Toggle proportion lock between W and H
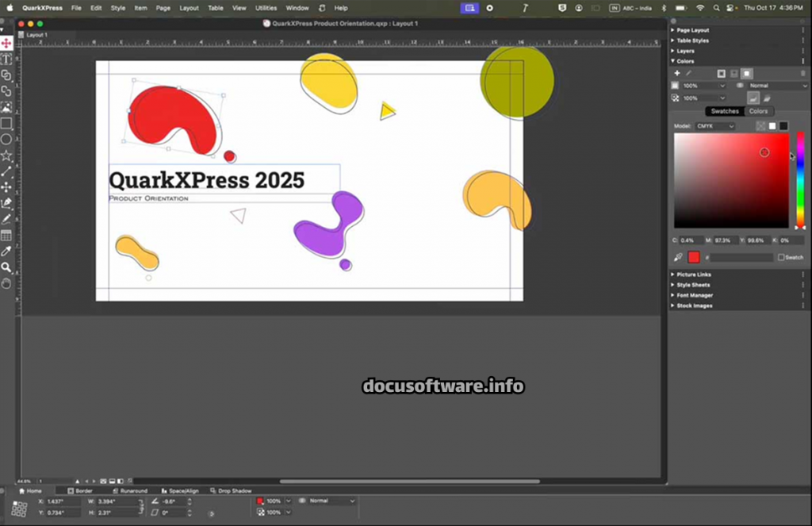Image resolution: width=812 pixels, height=526 pixels. coord(142,507)
